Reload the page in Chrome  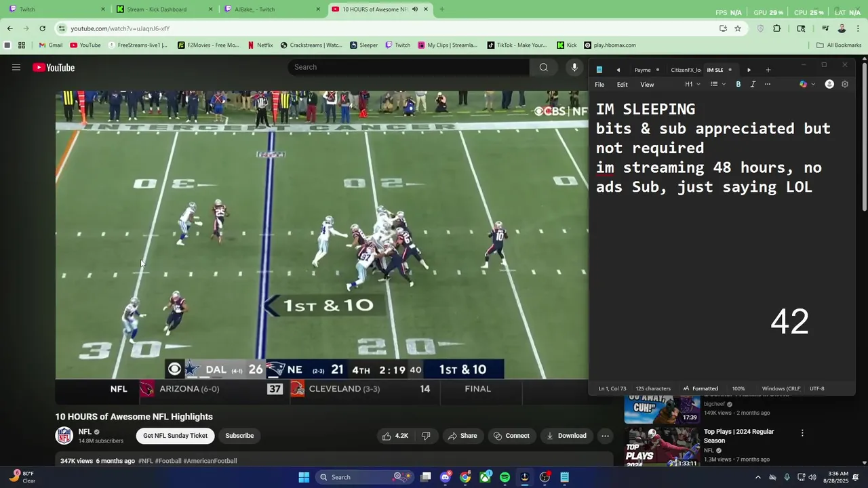pos(42,28)
